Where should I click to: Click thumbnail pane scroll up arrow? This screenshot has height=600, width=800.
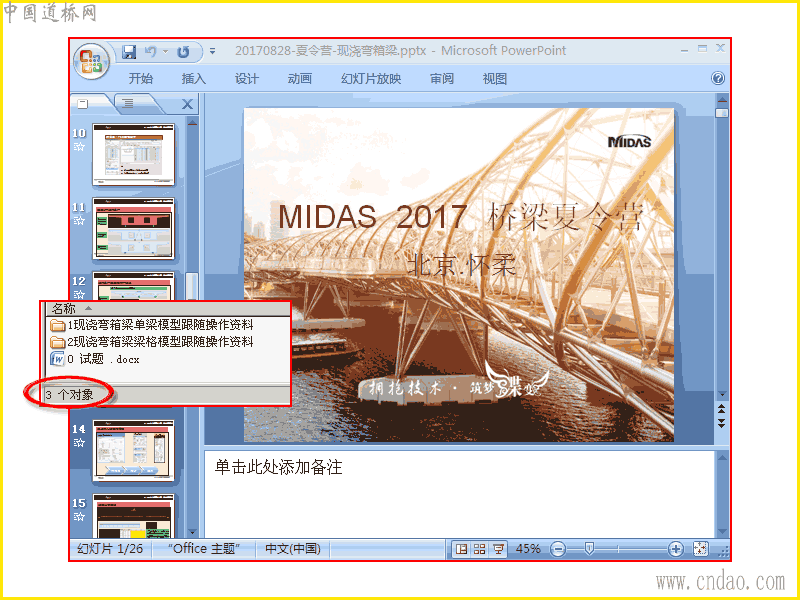192,122
